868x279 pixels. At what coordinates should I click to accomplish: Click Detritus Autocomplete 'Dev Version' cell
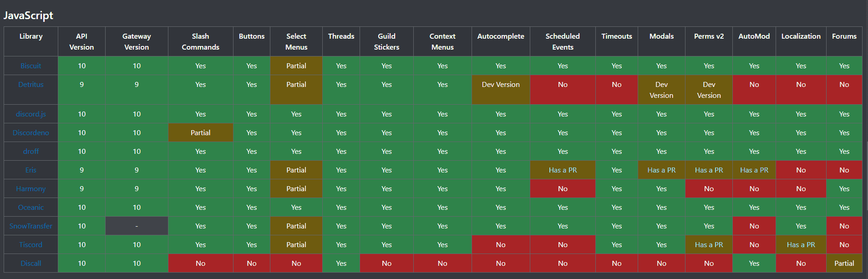click(501, 85)
